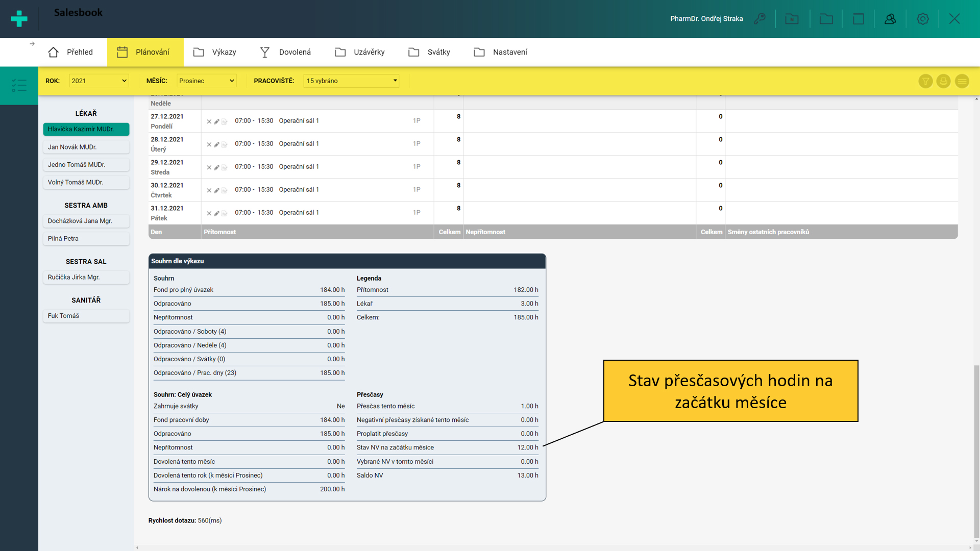Click the printer icon in the yellow bar
The height and width of the screenshot is (551, 980).
pos(943,81)
